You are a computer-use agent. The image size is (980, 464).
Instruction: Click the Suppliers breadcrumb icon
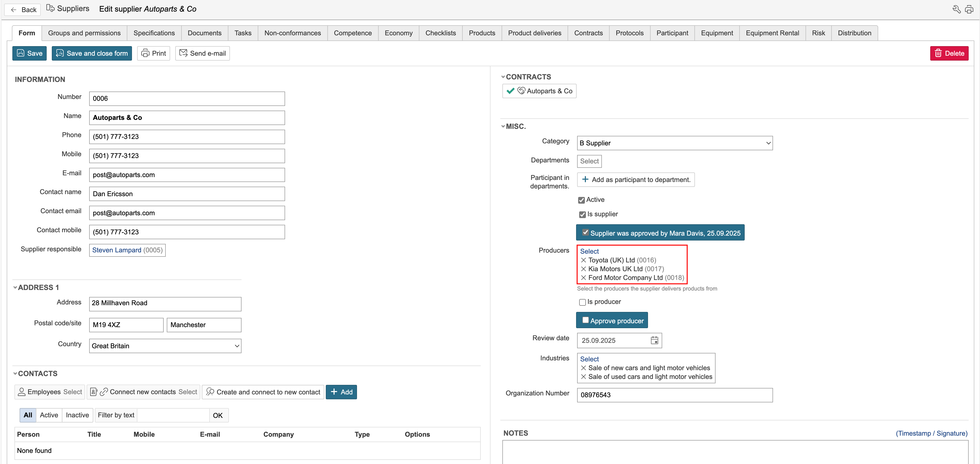[50, 8]
